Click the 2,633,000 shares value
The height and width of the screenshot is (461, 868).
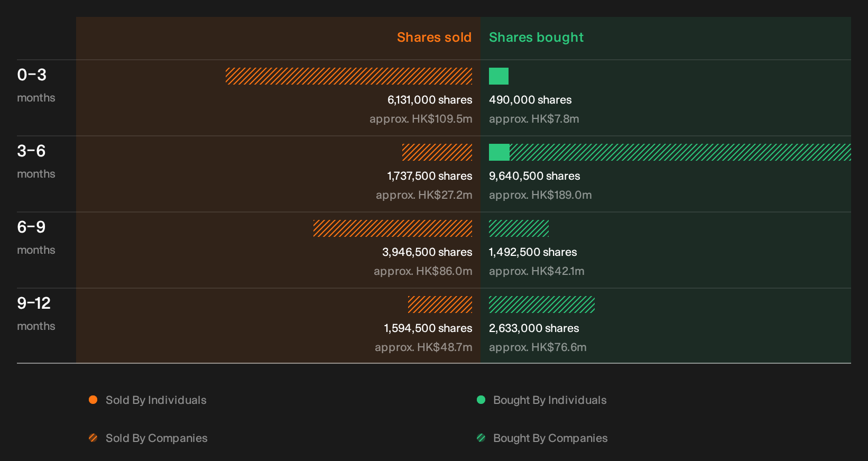tap(534, 328)
